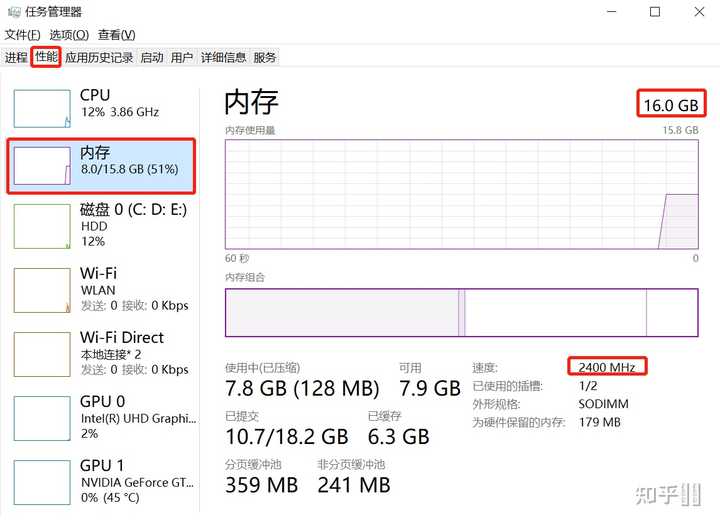Click the 内存使用量 usage graph area
The image size is (720, 520).
(461, 194)
